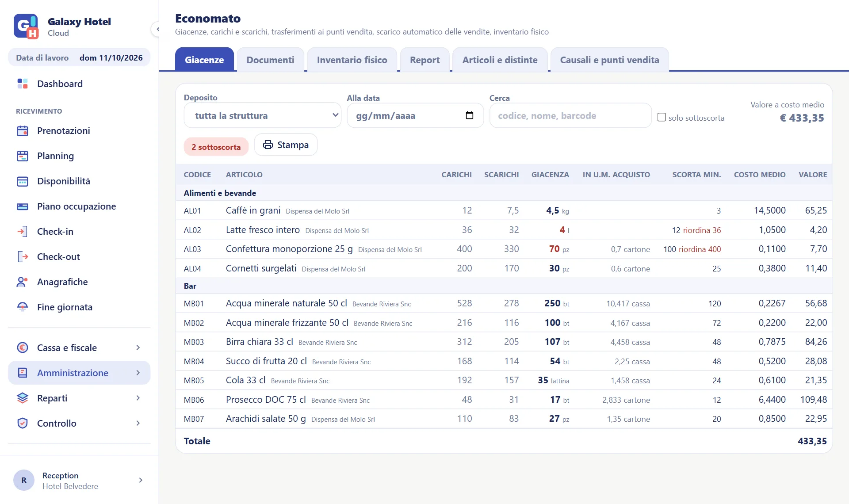Click the Disponibilità icon
This screenshot has height=504, width=849.
tap(23, 181)
